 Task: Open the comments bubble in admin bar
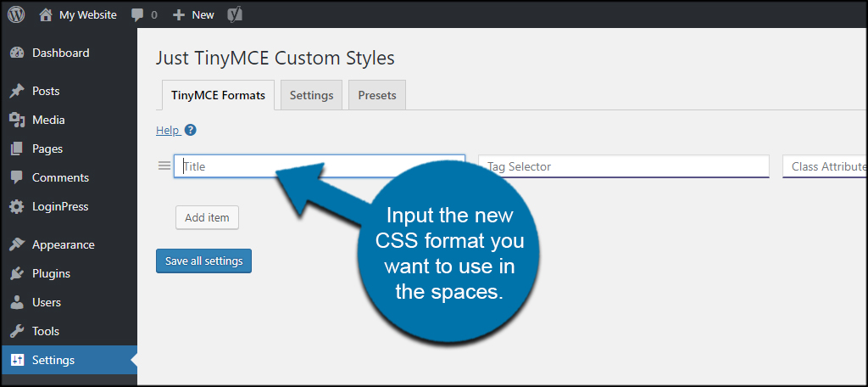(137, 15)
